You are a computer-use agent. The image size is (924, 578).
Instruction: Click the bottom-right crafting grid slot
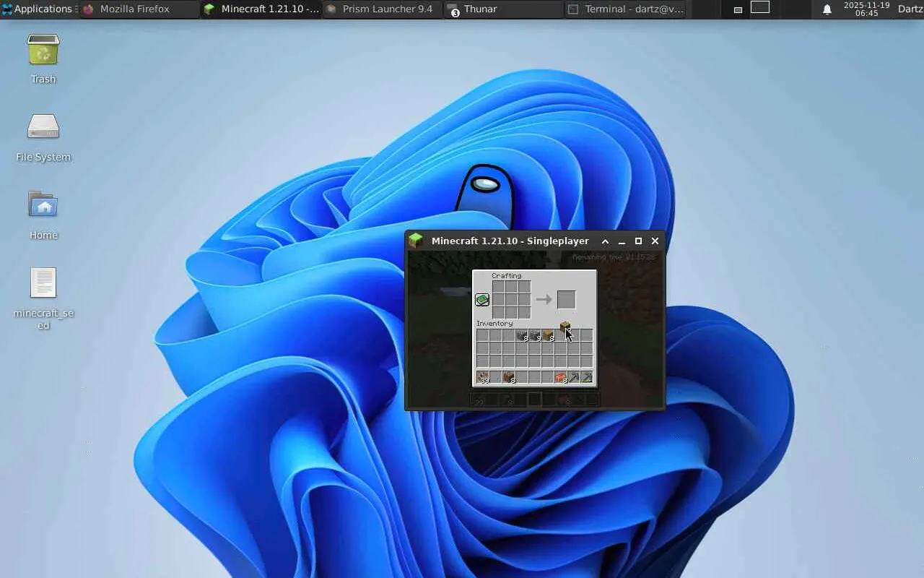(x=524, y=313)
